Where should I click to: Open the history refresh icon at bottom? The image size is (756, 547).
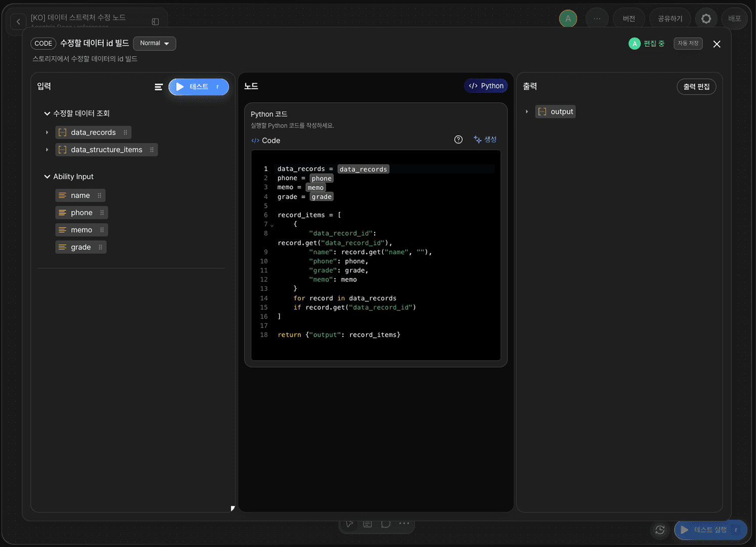click(660, 530)
